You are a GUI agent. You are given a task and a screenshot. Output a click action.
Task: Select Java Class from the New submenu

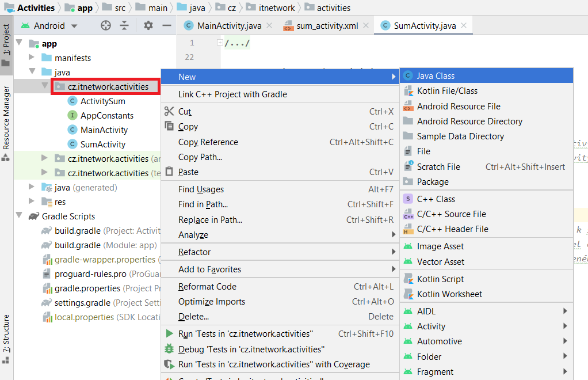coord(436,76)
